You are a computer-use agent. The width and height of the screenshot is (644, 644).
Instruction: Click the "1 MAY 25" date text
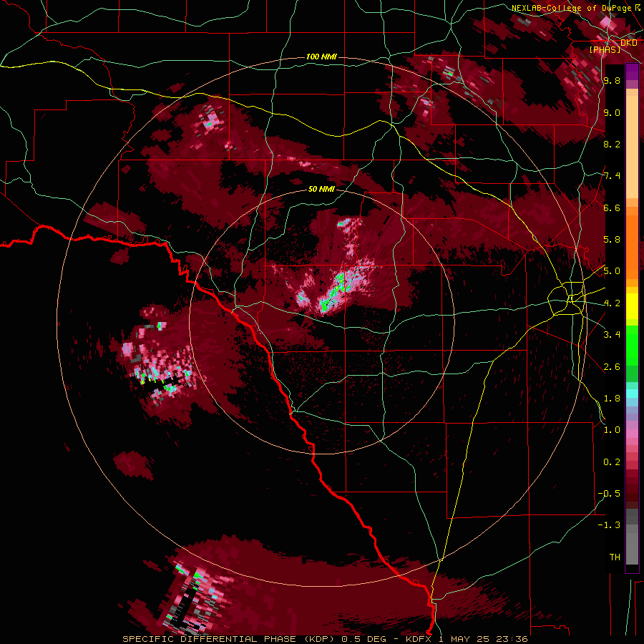466,639
